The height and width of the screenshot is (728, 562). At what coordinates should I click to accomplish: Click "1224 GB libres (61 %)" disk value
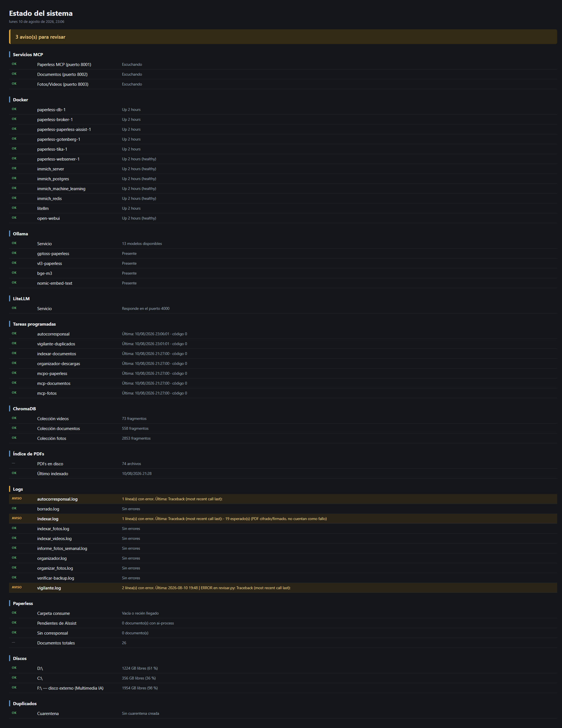click(140, 668)
